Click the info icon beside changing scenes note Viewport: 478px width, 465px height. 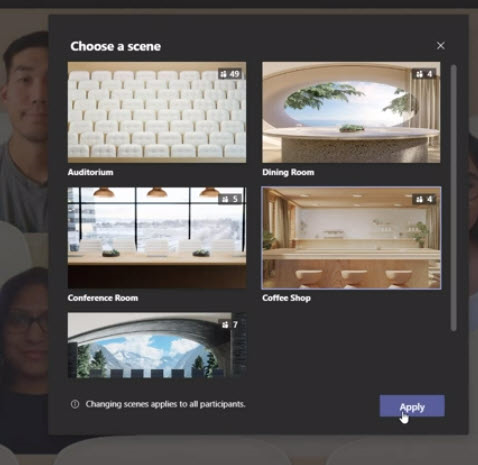(75, 404)
